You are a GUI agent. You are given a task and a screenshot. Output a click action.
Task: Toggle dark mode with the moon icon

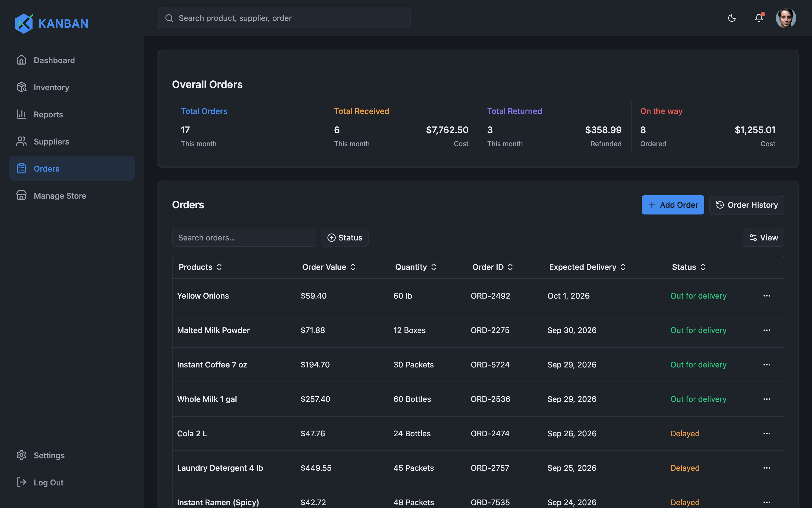click(732, 18)
